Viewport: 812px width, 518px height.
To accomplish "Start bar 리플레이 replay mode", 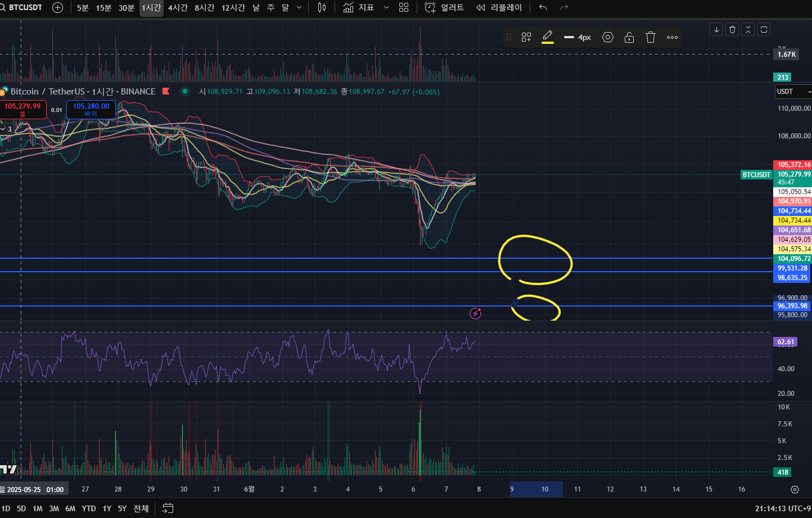I will click(x=499, y=7).
